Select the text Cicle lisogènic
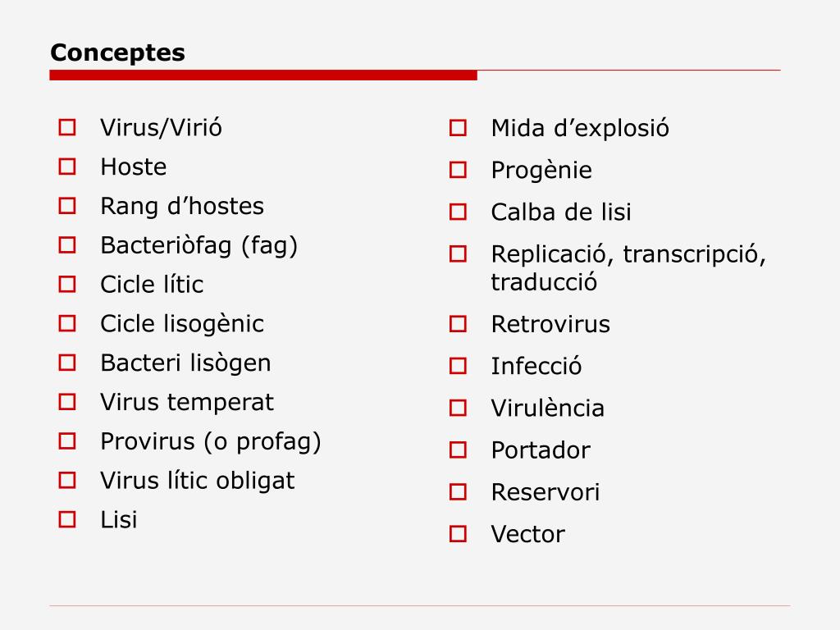The image size is (840, 630). coord(181,324)
